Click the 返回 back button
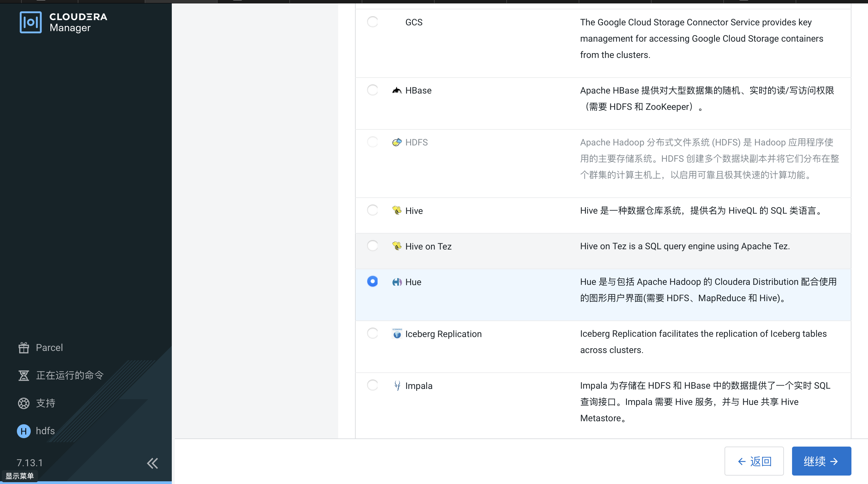This screenshot has width=868, height=484. [754, 461]
